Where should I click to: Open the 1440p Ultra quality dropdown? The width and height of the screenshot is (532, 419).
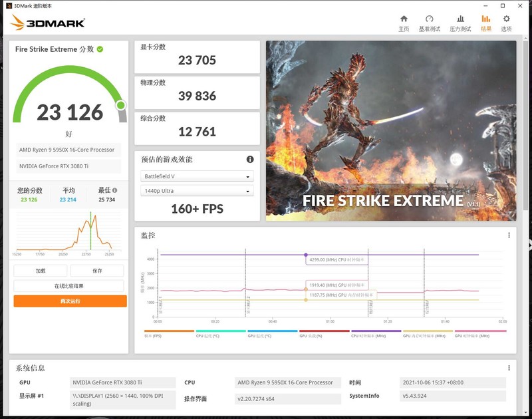(x=196, y=192)
